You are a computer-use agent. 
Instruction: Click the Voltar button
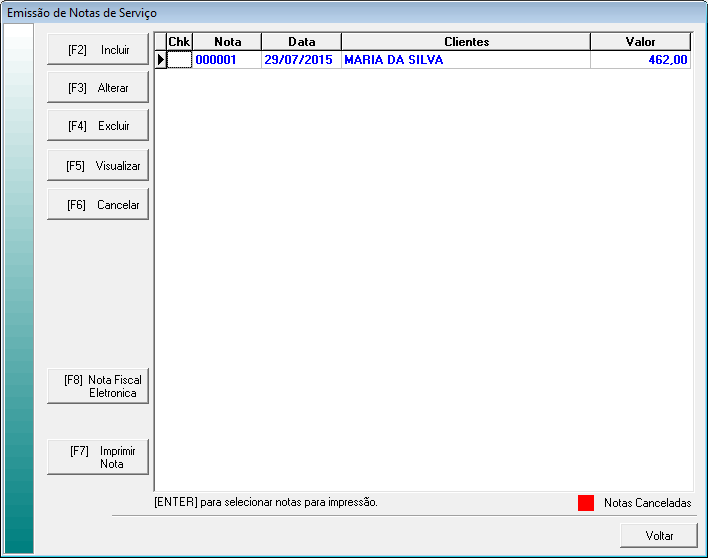pos(659,535)
